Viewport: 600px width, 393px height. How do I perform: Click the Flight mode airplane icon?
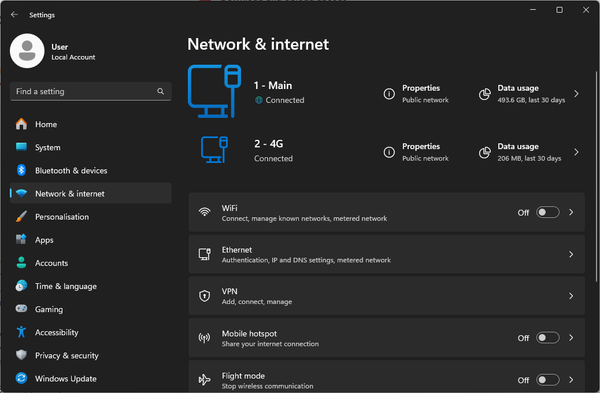point(205,380)
